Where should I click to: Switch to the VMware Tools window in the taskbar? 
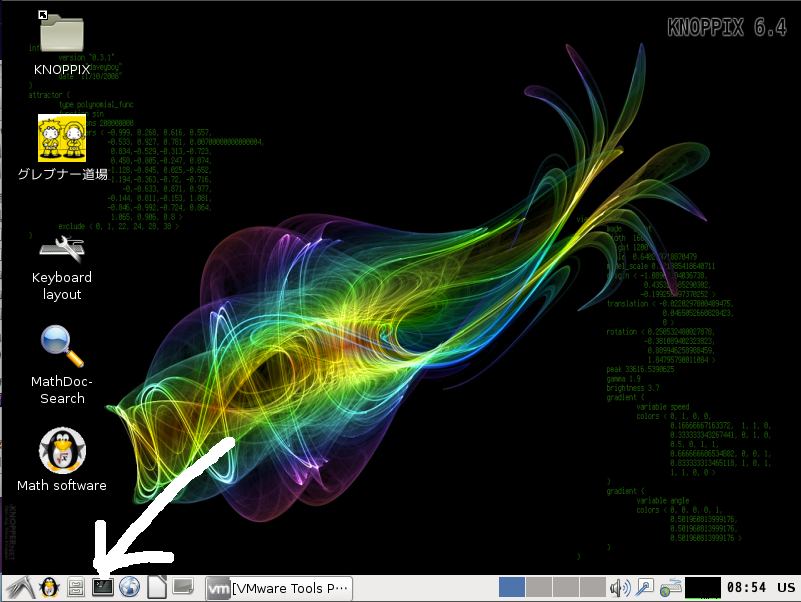pos(279,588)
